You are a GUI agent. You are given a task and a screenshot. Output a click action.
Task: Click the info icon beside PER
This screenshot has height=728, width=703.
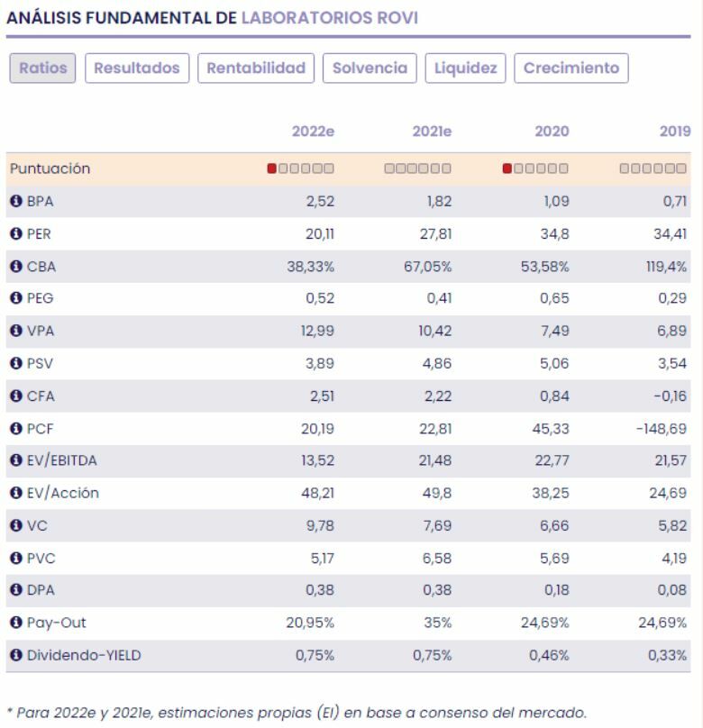coord(15,233)
